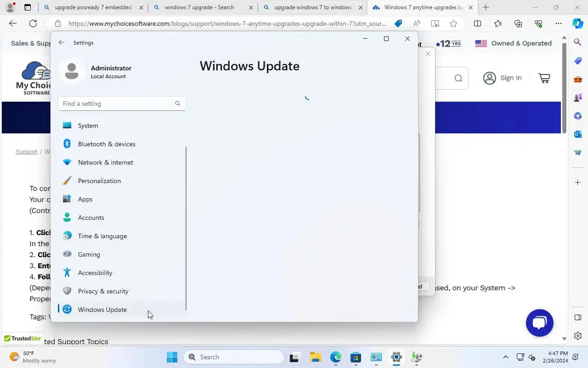
Task: Click the website search magnifier icon
Action: click(x=458, y=78)
